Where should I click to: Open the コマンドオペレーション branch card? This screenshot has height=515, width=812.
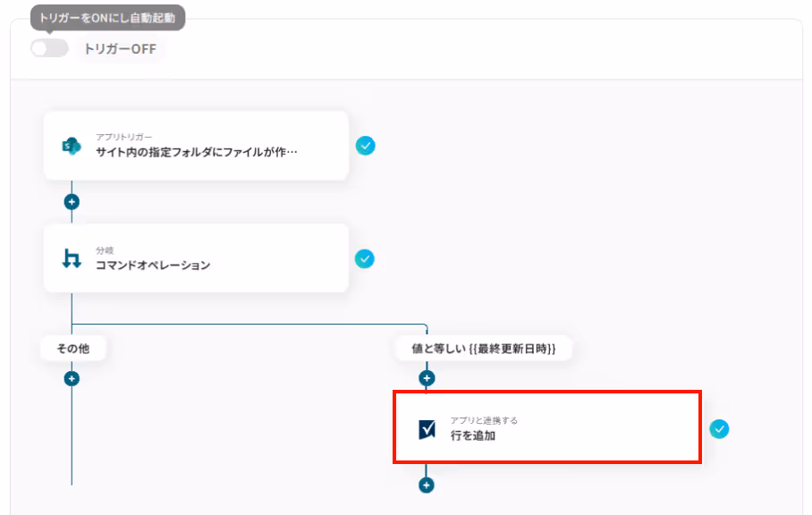pyautogui.click(x=196, y=258)
